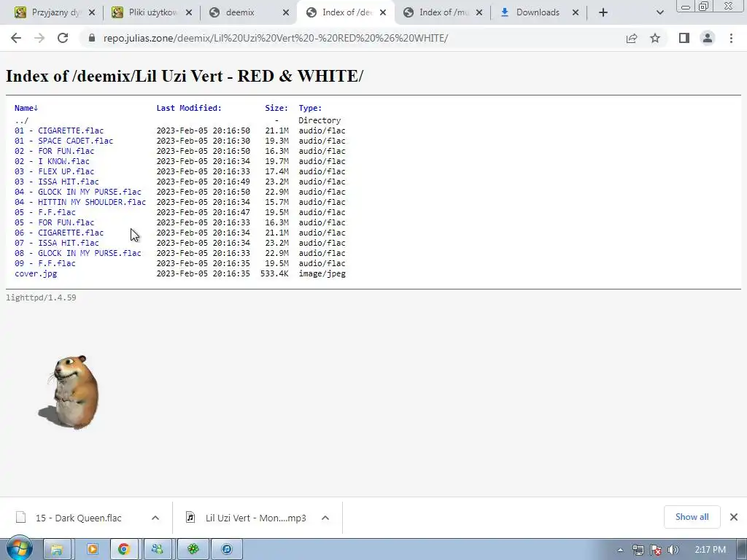
Task: Sort listing by Name column
Action: (26, 108)
